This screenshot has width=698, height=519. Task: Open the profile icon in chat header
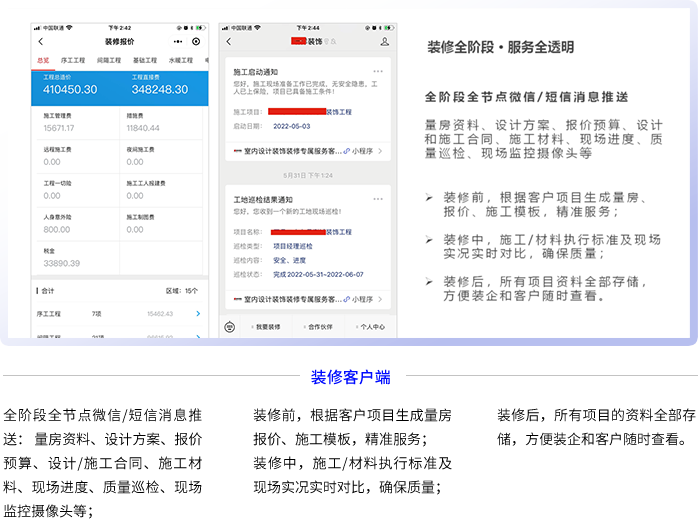(384, 42)
